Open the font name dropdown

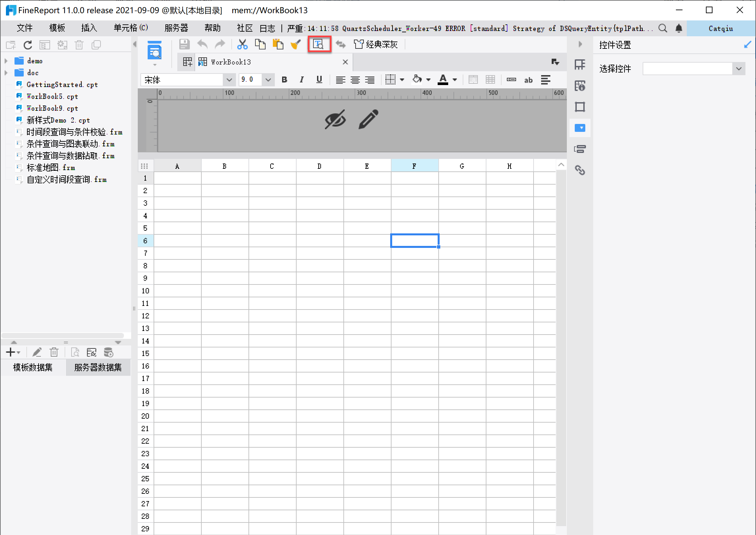tap(229, 80)
